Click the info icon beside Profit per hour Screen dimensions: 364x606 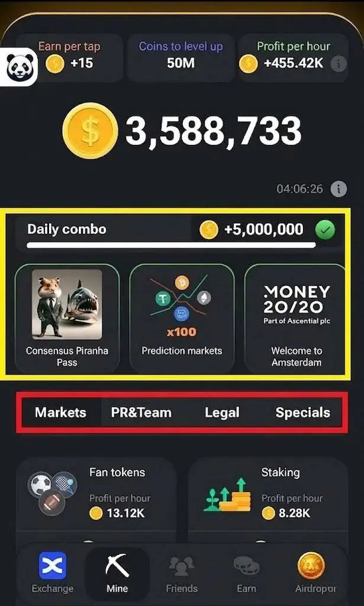click(339, 64)
